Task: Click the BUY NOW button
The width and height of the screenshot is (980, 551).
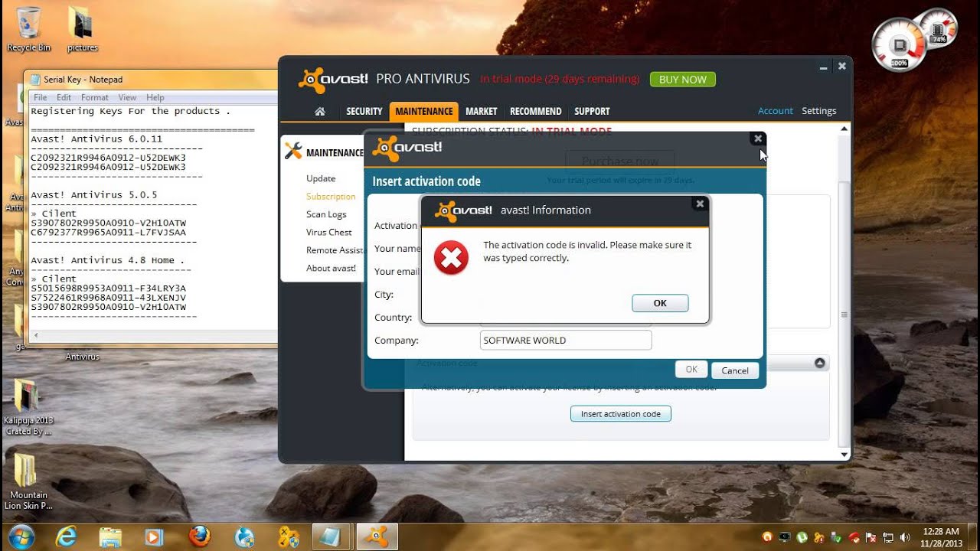Action: 683,79
